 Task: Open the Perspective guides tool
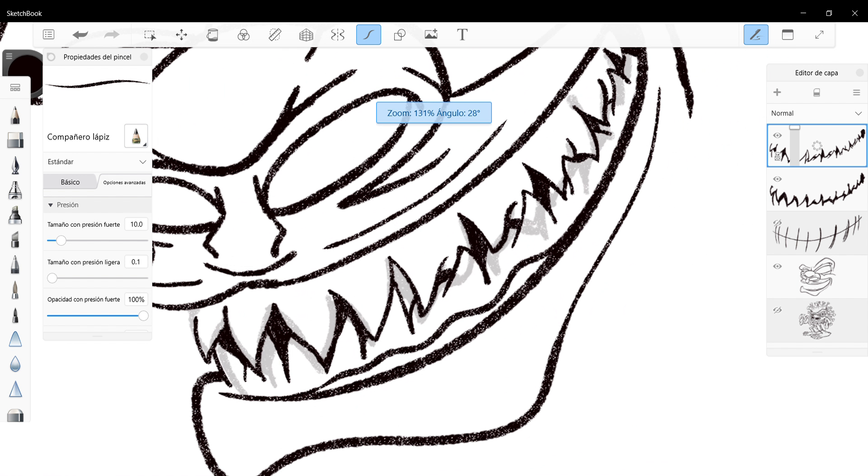[x=306, y=34]
